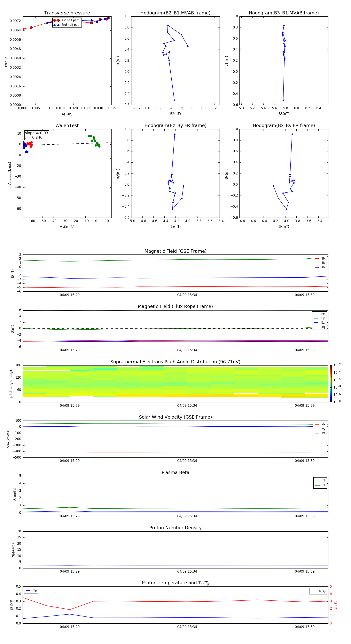The image size is (351, 644).
Task: Click the Bz(nT) x-axis label
Action: point(175,227)
